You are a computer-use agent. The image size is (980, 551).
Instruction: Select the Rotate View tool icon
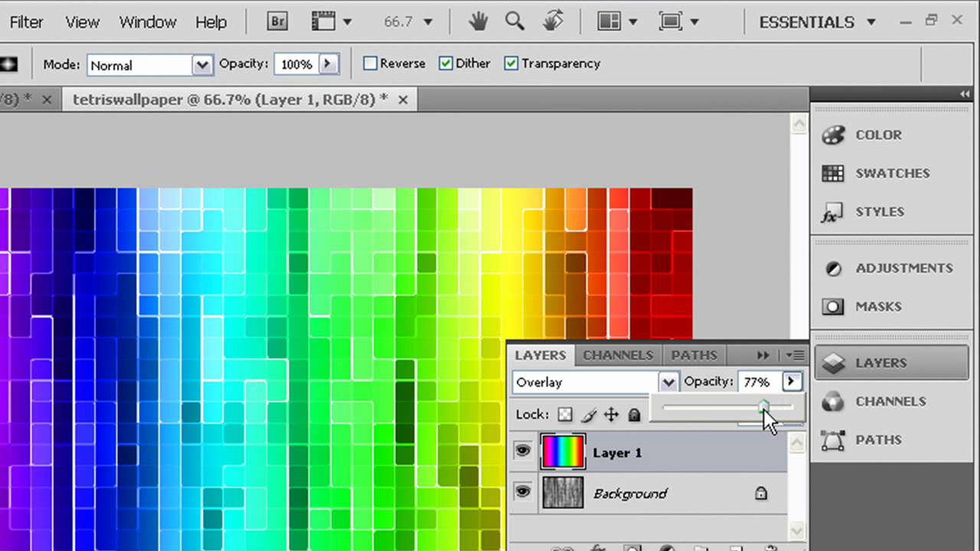point(553,21)
